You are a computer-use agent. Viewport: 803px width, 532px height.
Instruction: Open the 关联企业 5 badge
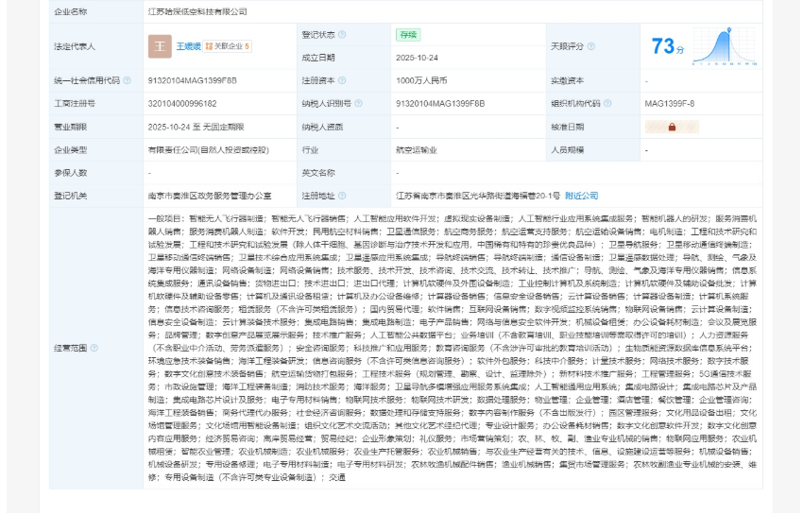[228, 46]
